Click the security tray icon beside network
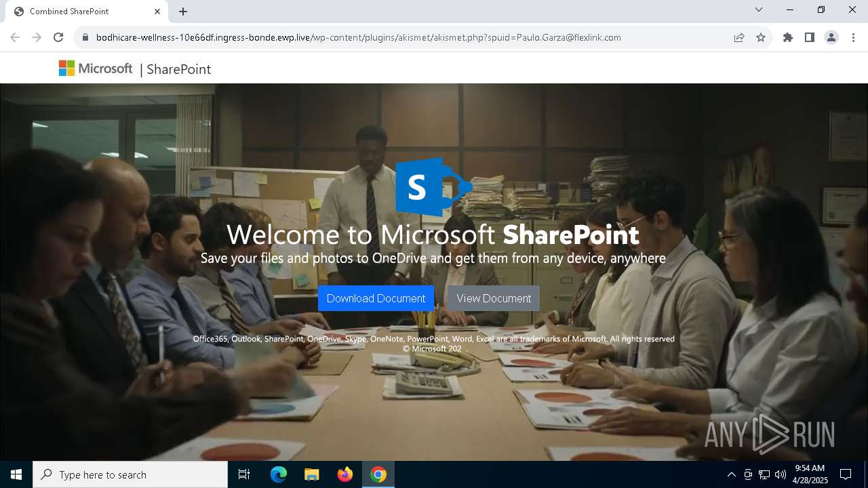 tap(748, 474)
